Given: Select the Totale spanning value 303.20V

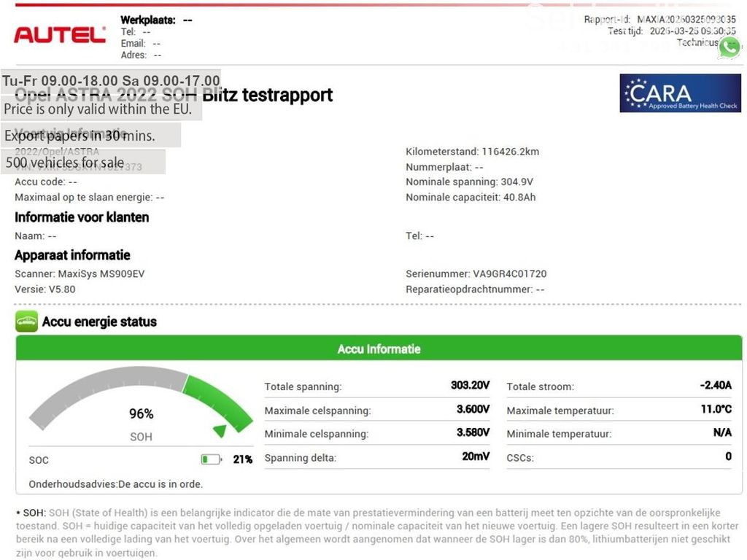Looking at the screenshot, I should [470, 386].
